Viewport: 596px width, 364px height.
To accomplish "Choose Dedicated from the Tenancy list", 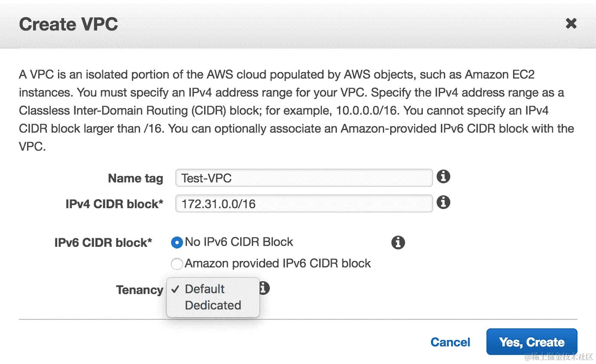I will (213, 305).
